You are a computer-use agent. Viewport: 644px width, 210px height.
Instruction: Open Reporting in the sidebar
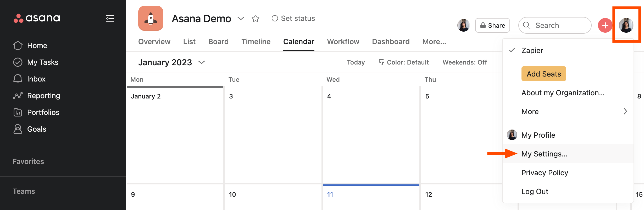click(x=43, y=96)
